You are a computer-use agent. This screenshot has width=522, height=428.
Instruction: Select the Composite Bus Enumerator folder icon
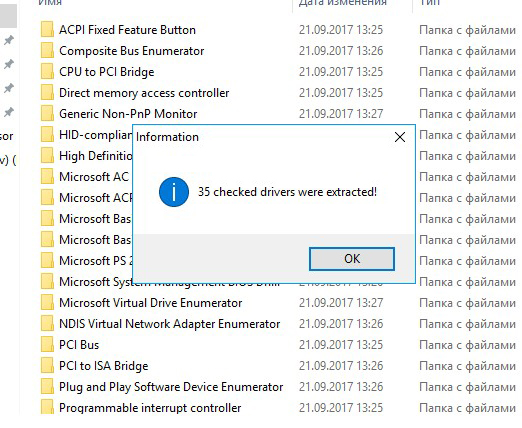pyautogui.click(x=47, y=51)
